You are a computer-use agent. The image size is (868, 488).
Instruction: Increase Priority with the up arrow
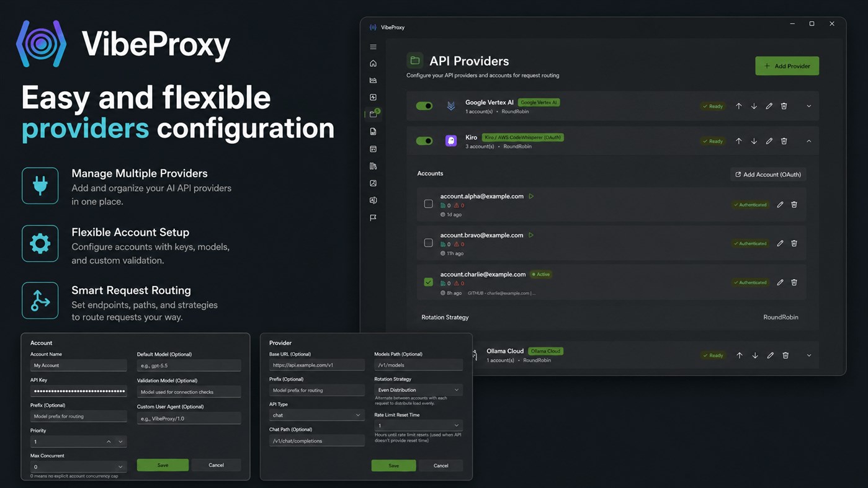click(109, 441)
